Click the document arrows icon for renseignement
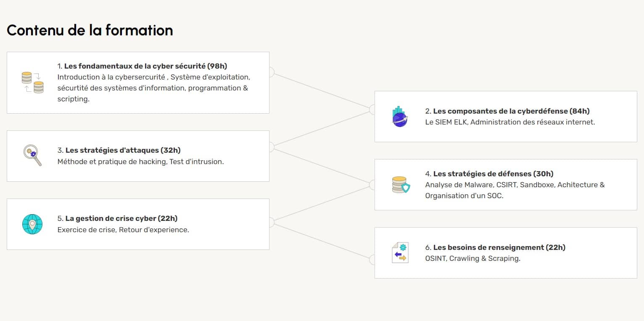This screenshot has width=644, height=321. (400, 252)
